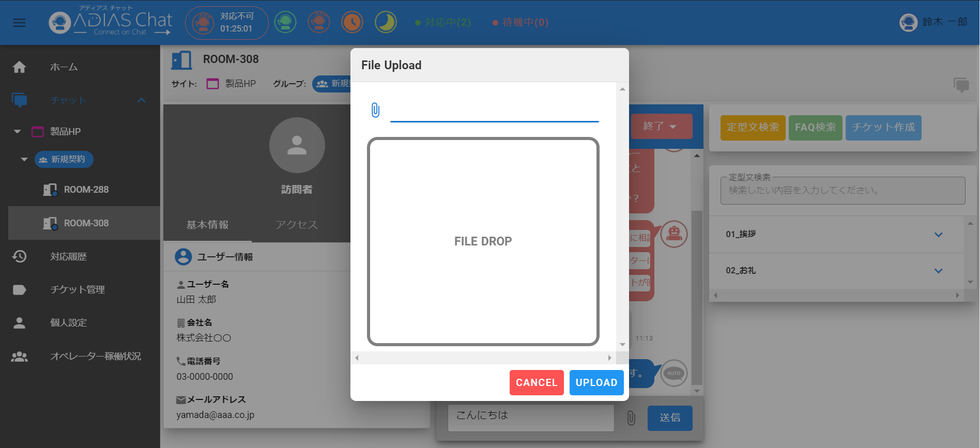Click the chat bubbles icon at top right
Image resolution: width=980 pixels, height=448 pixels.
[961, 85]
